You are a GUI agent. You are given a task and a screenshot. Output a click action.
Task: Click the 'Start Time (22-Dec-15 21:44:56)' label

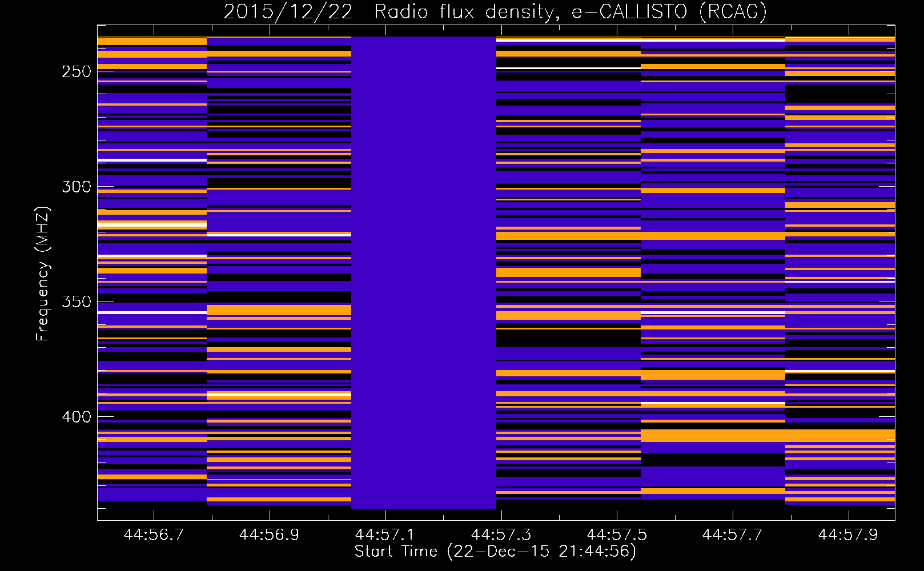495,552
